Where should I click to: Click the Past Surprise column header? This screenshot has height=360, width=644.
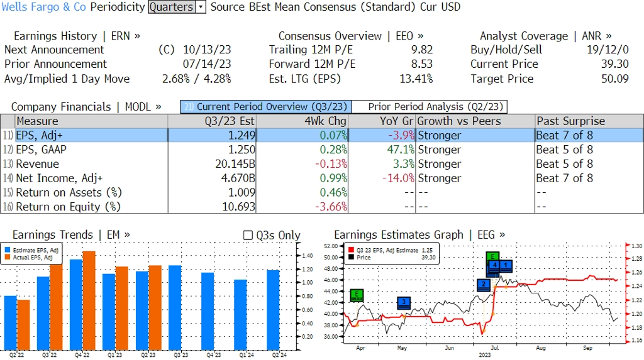point(589,121)
